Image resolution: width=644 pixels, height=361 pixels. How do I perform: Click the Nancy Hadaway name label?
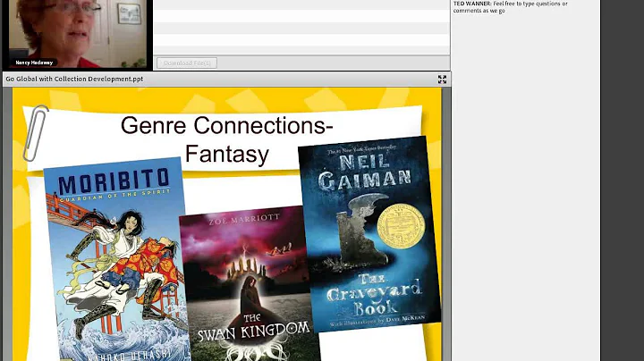coord(34,63)
